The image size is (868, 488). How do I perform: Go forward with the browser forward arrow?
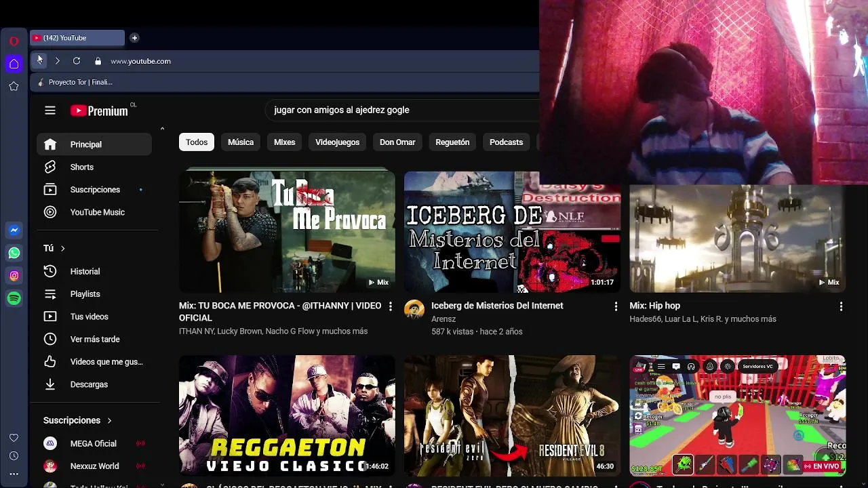pos(58,61)
